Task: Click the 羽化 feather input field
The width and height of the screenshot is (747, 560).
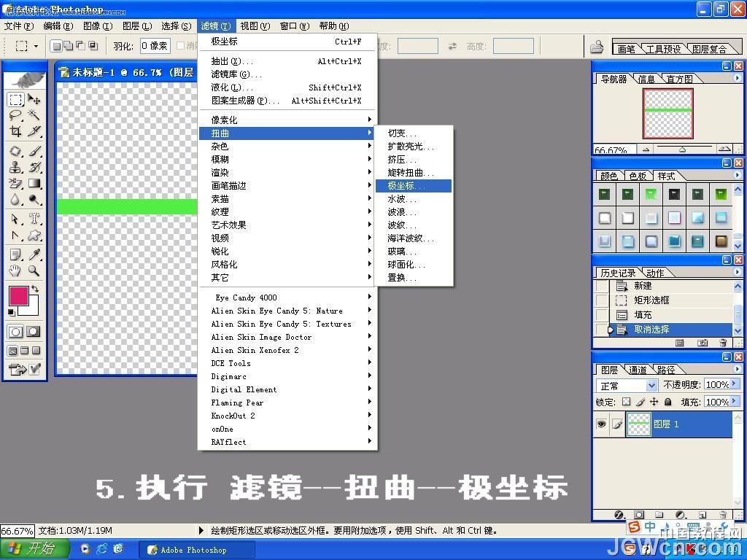Action: point(155,46)
